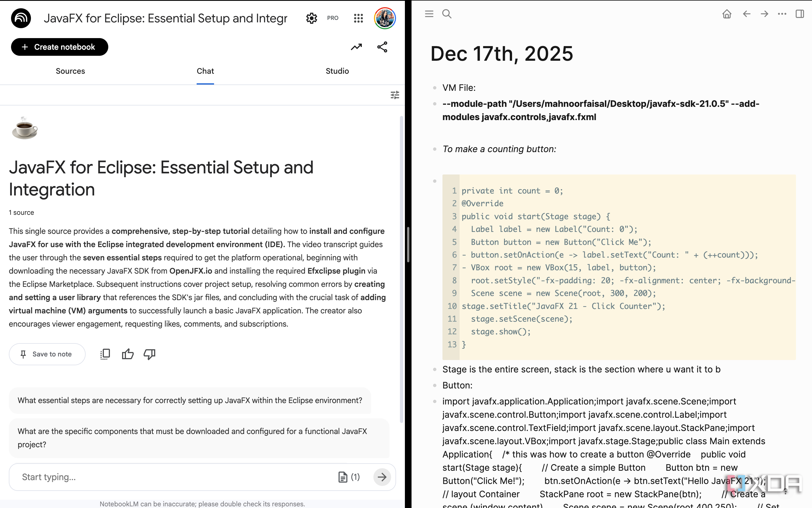Image resolution: width=812 pixels, height=508 pixels.
Task: Toggle the left sidebar hamburger menu
Action: tap(429, 14)
